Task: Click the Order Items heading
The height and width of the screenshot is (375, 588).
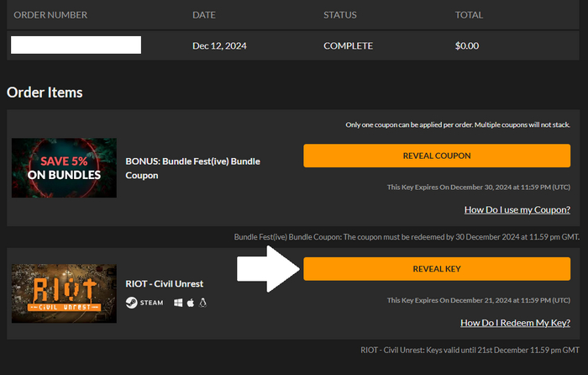Action: pyautogui.click(x=45, y=92)
